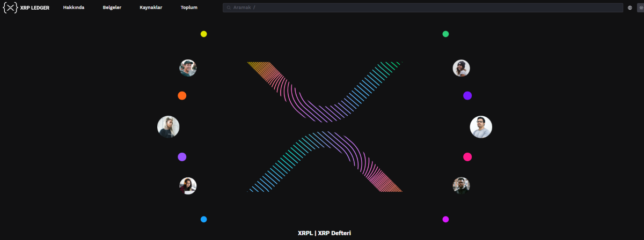Click the avatar of the dark-haired woman

[188, 186]
